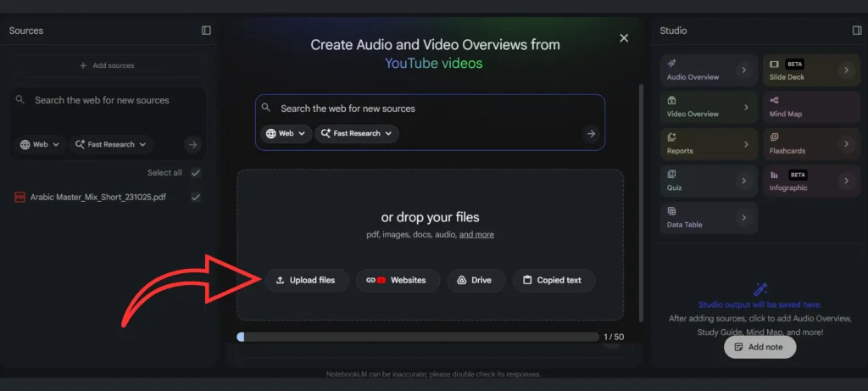The width and height of the screenshot is (868, 391).
Task: Expand Data Table options chevron
Action: pos(744,218)
